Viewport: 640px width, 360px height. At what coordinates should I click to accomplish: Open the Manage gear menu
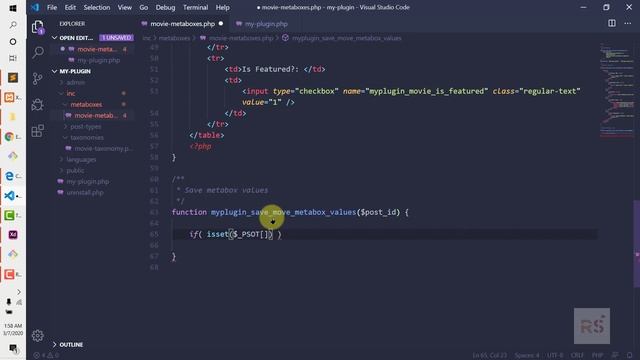tap(38, 336)
